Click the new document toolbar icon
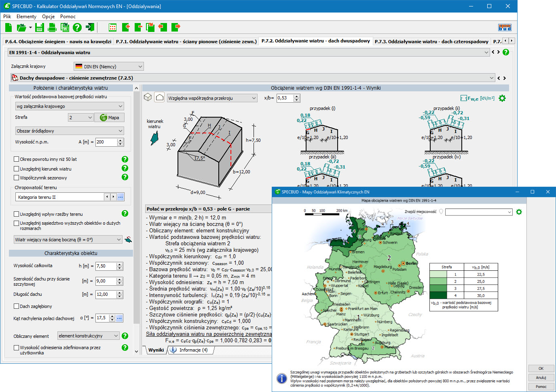Screen dimensions: 556x392 8,27
